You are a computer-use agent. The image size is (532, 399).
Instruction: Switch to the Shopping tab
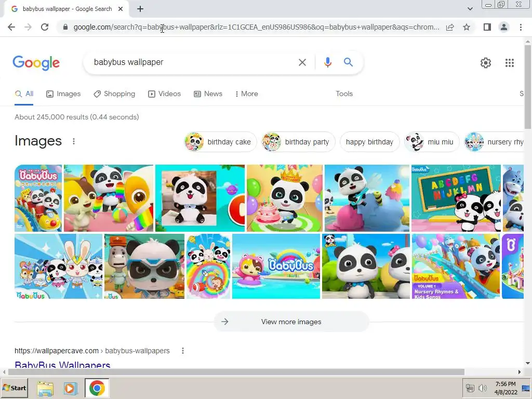[114, 94]
